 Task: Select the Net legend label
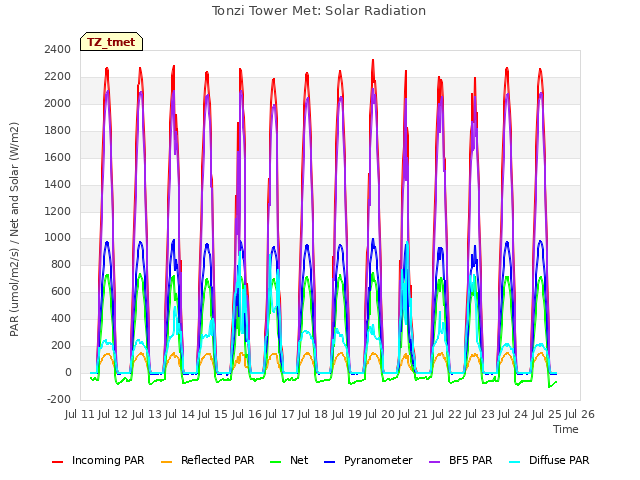(x=299, y=460)
